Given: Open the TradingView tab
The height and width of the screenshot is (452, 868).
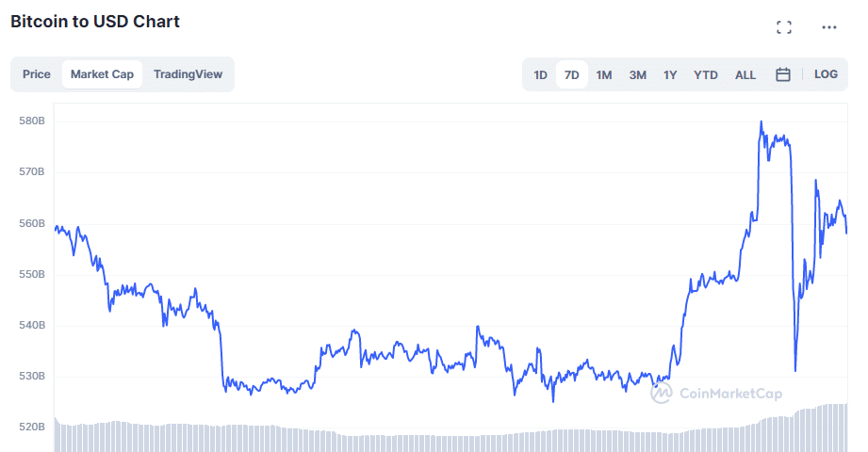Looking at the screenshot, I should (x=188, y=74).
